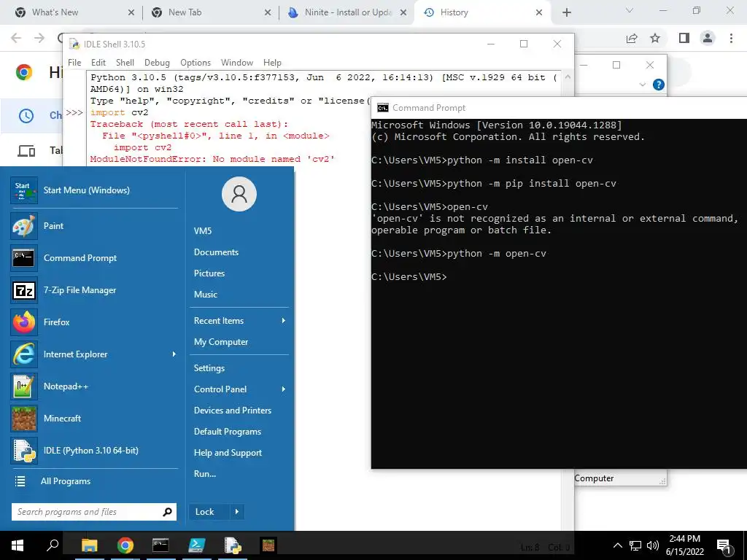Click chevron beside the help icon
Viewport: 747px width, 560px height.
pos(642,85)
